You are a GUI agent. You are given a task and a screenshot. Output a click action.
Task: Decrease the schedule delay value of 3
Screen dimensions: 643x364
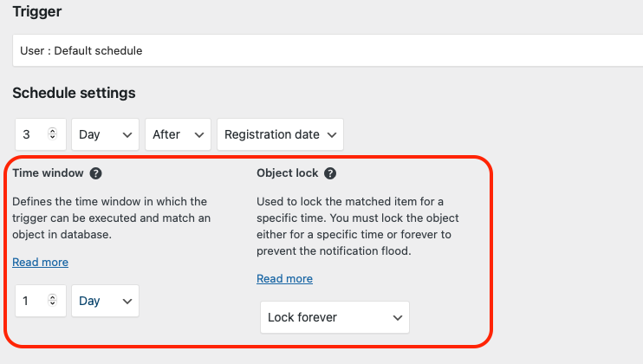(52, 137)
